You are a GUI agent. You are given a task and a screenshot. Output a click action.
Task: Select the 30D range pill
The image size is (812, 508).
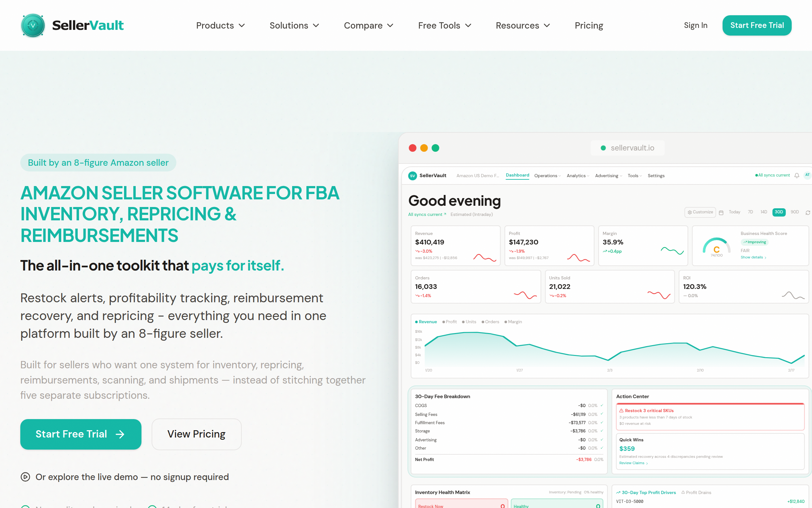(779, 212)
